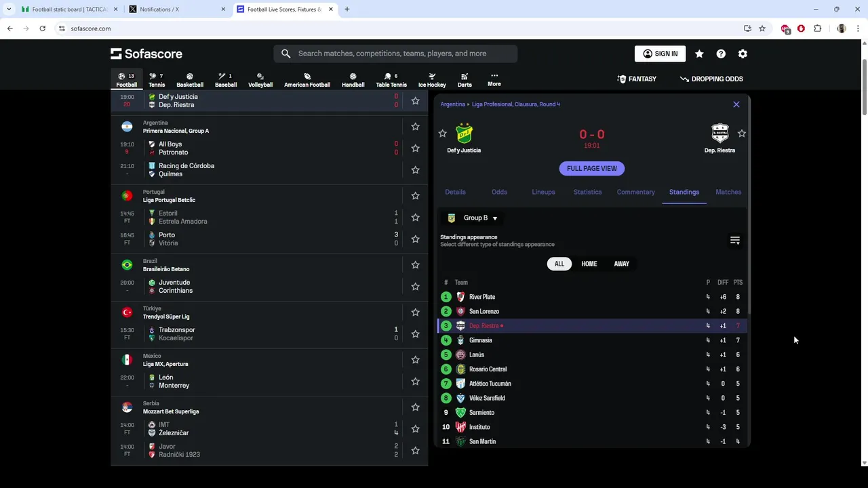Favorite the Porto vs Vitória match
This screenshot has width=868, height=488.
tap(415, 239)
